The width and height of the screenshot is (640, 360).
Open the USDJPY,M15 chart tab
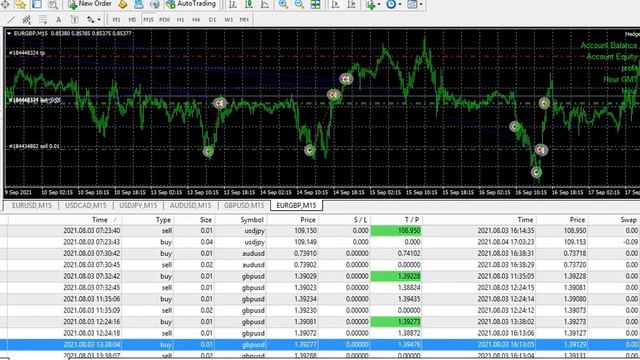pos(138,205)
